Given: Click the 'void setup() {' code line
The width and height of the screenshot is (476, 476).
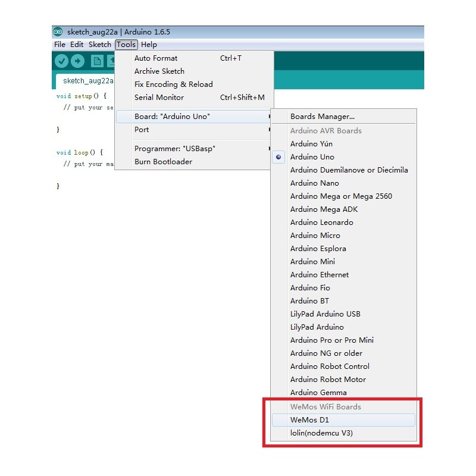Looking at the screenshot, I should click(x=82, y=96).
